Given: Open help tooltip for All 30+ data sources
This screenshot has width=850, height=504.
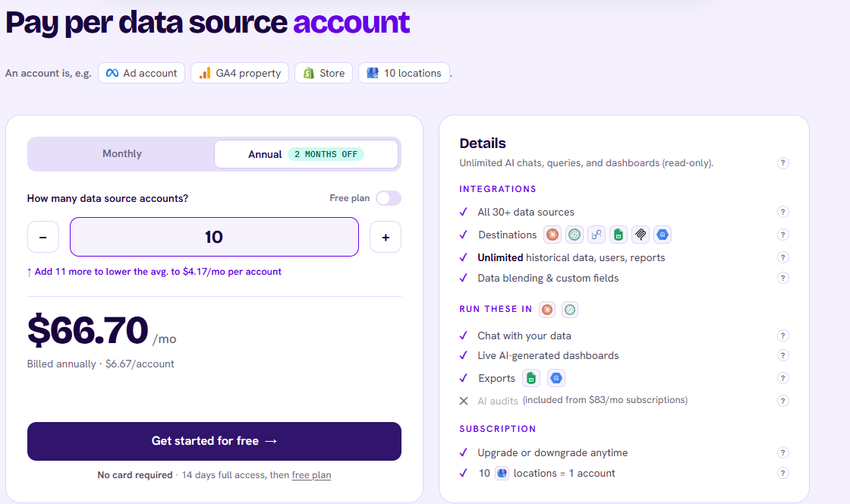Looking at the screenshot, I should (782, 212).
